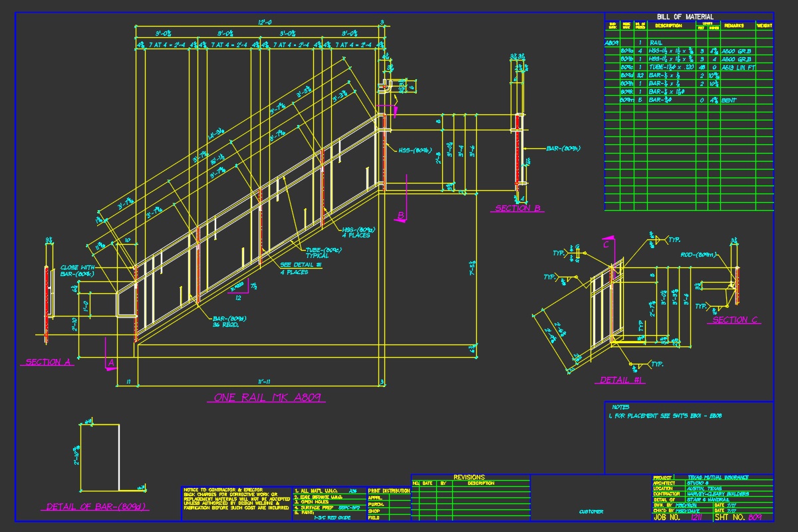
Task: Select the 'SHT NO.' title block field
Action: coord(730,517)
